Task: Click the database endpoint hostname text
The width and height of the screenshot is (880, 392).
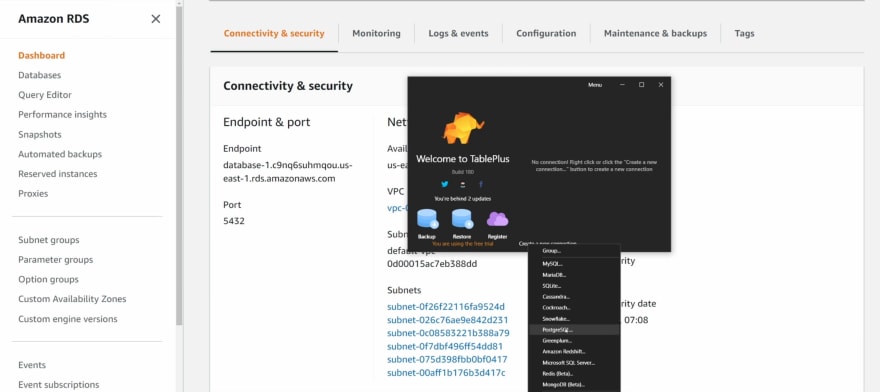Action: [x=288, y=172]
